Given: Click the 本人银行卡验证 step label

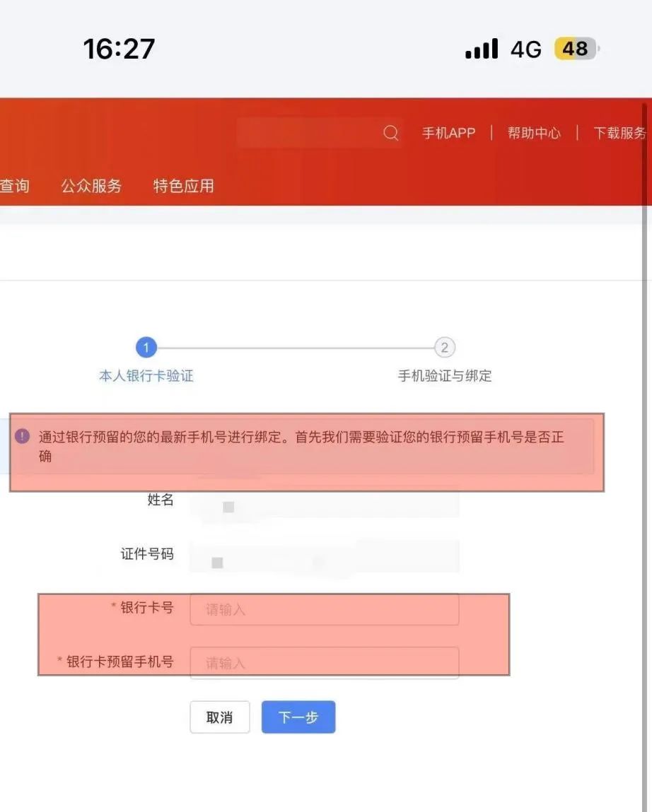Looking at the screenshot, I should tap(146, 376).
